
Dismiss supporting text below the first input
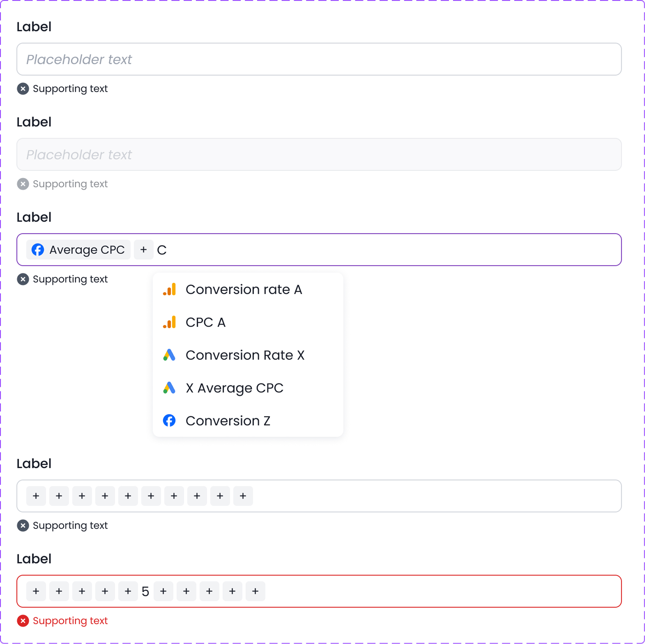click(x=23, y=89)
